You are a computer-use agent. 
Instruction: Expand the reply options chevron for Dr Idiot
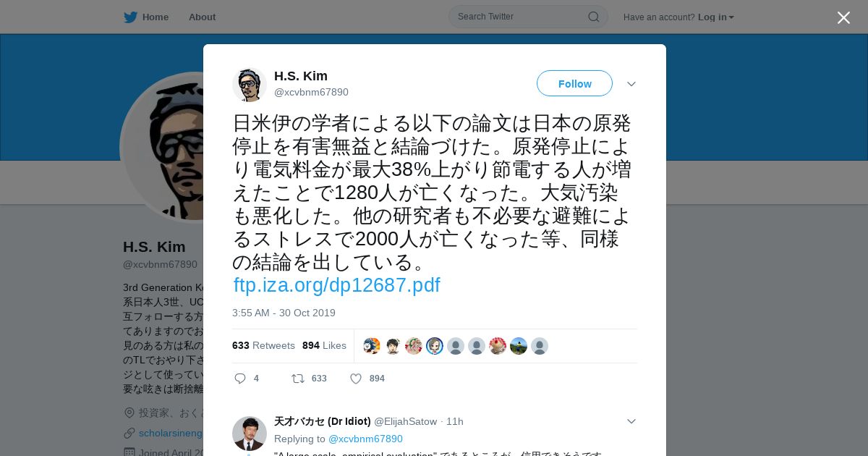coord(631,421)
